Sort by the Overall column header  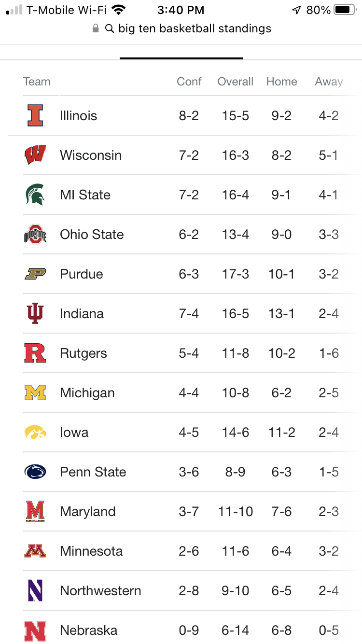point(235,82)
